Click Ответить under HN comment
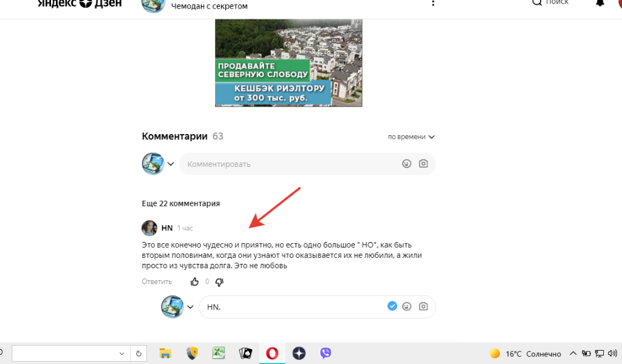 click(x=157, y=281)
